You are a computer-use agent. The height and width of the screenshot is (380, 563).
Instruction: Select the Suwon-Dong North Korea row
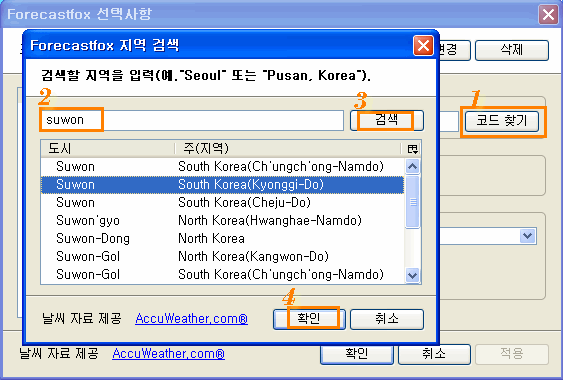click(x=222, y=238)
